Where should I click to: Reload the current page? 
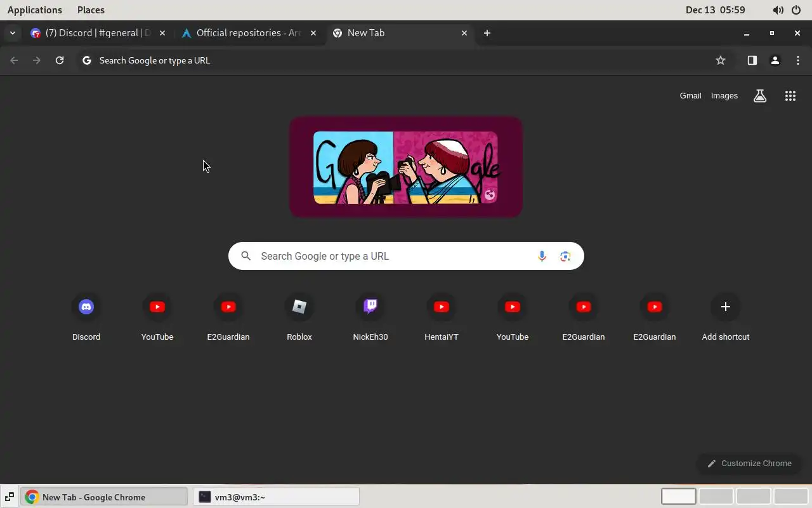click(x=60, y=60)
